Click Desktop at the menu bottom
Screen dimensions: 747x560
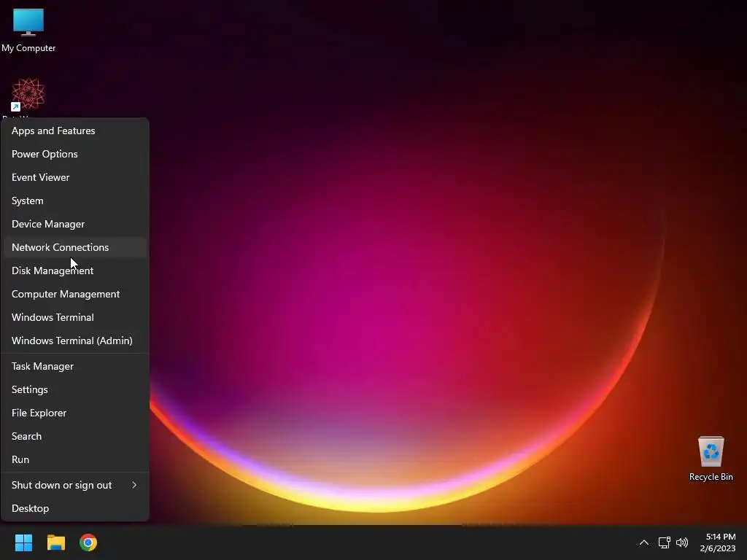pos(75,508)
